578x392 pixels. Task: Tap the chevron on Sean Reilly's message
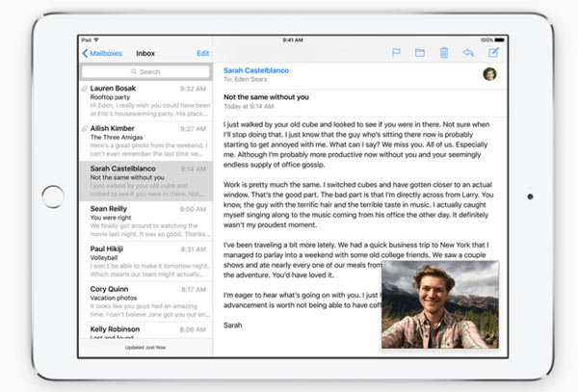coord(207,208)
